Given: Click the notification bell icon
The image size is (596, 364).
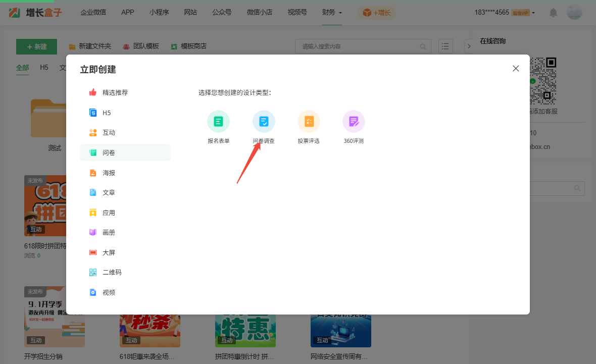Looking at the screenshot, I should pos(554,13).
